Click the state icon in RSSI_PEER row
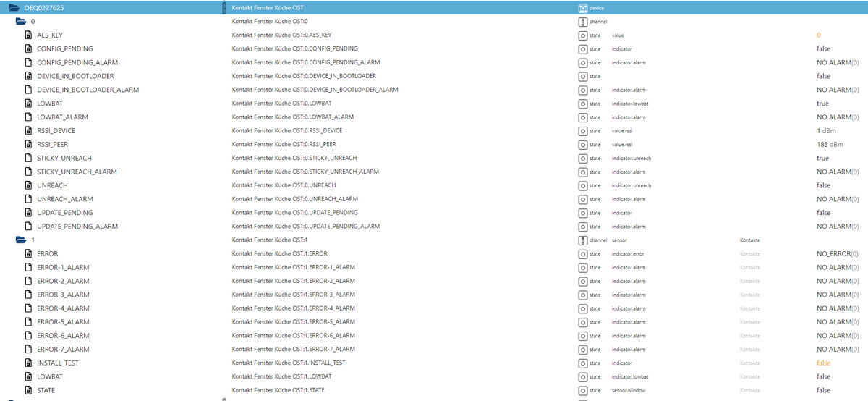 (x=583, y=144)
